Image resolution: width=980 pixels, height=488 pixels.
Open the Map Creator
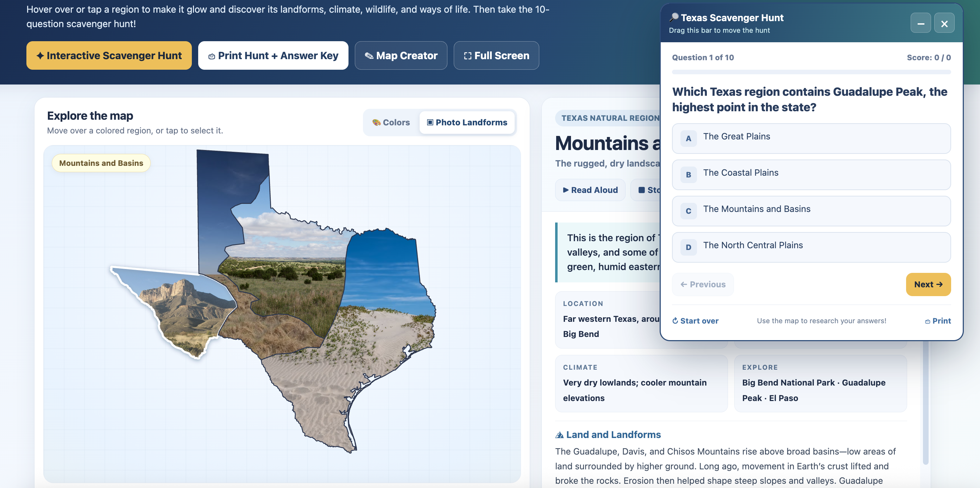pyautogui.click(x=401, y=56)
